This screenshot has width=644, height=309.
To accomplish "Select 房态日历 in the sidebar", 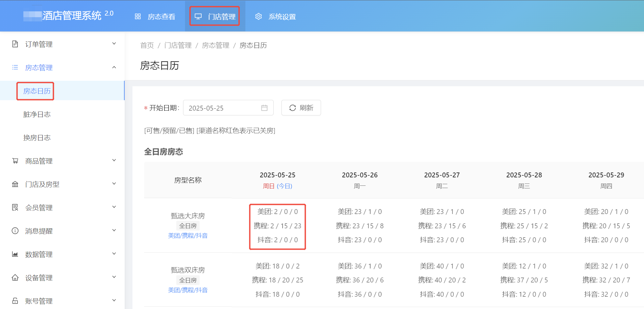I will [62, 91].
